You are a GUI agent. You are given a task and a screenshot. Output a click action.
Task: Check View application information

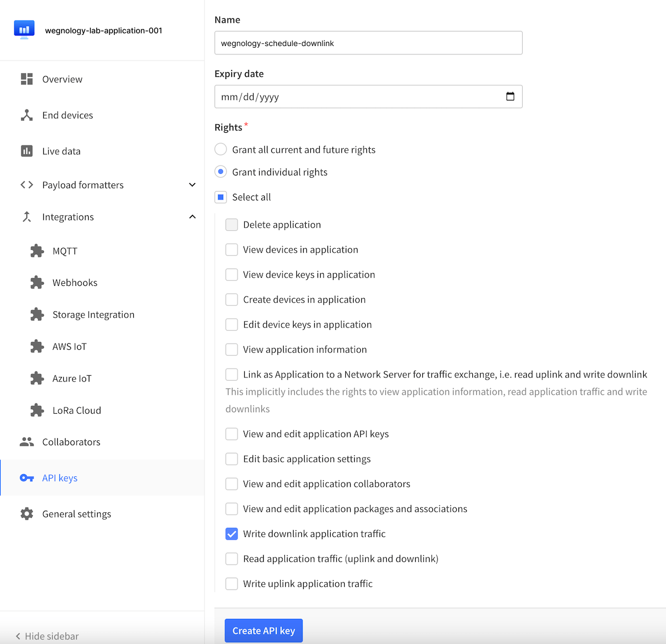point(231,349)
